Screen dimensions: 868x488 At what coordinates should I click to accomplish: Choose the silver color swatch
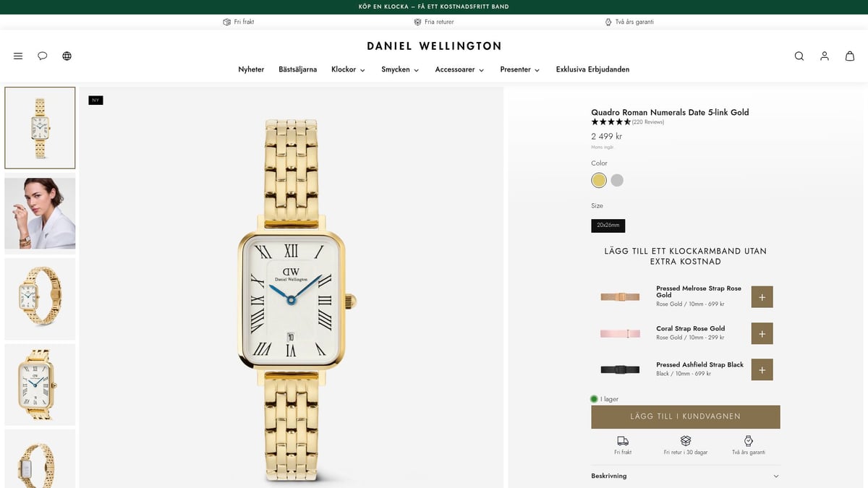617,180
